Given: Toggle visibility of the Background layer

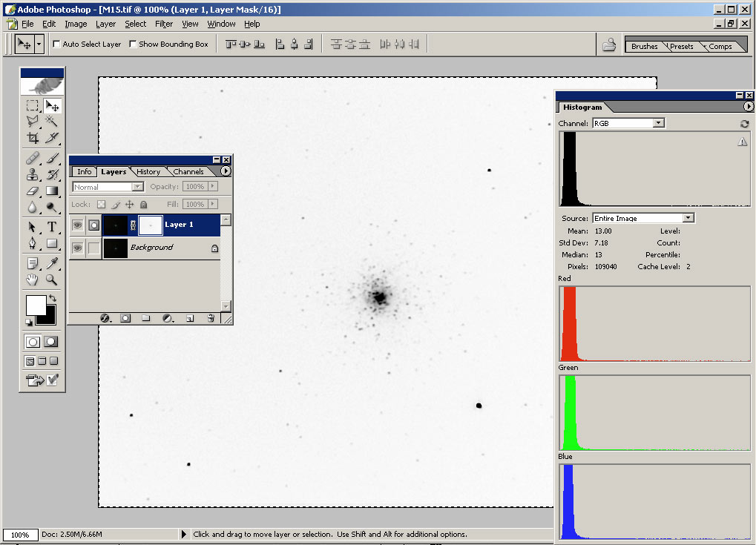Looking at the screenshot, I should (77, 248).
